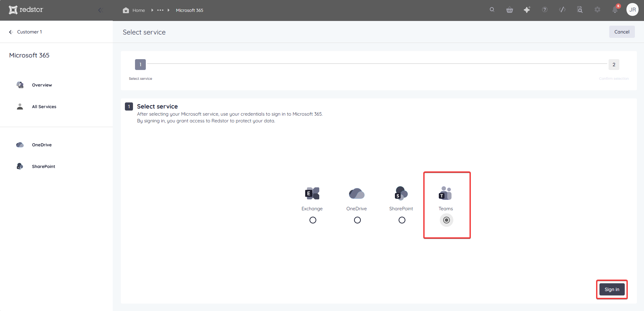Open the notifications bell

click(615, 10)
